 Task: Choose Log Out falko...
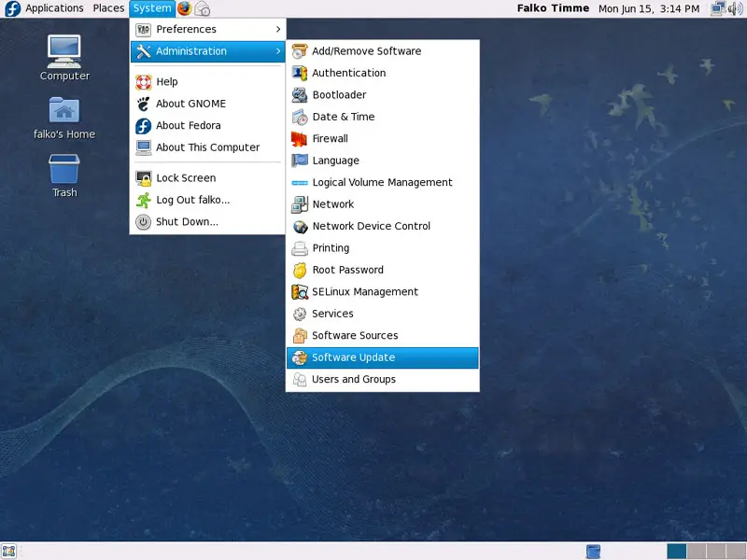click(x=208, y=200)
